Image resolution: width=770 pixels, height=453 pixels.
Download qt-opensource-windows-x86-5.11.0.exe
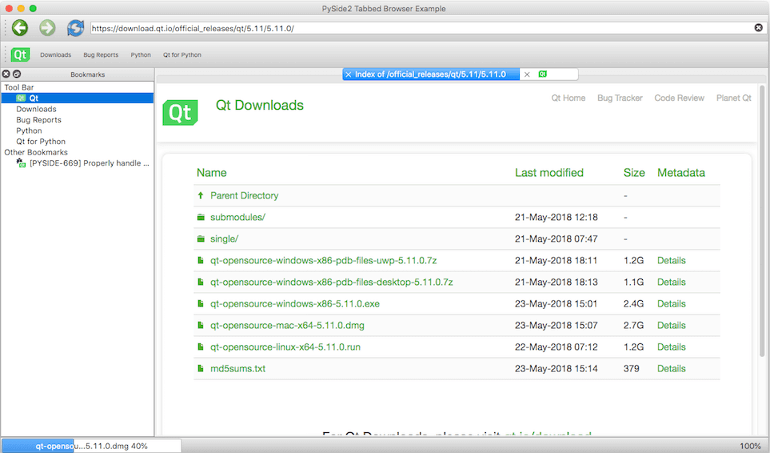[295, 304]
